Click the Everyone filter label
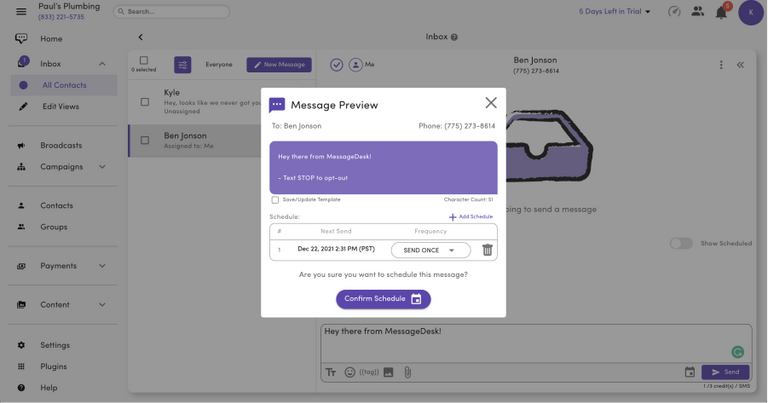Screen dimensions: 768x403 coord(219,65)
